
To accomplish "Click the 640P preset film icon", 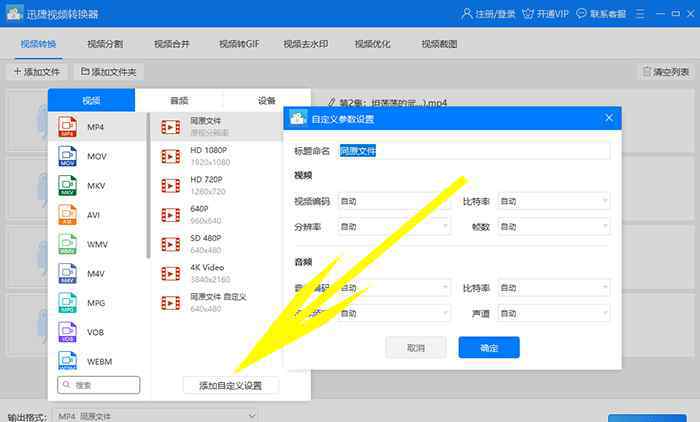I will [x=171, y=215].
